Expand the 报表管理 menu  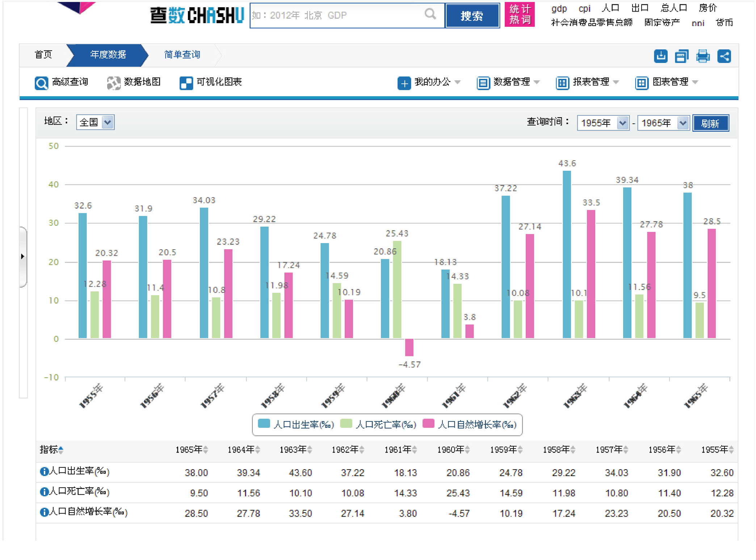616,82
